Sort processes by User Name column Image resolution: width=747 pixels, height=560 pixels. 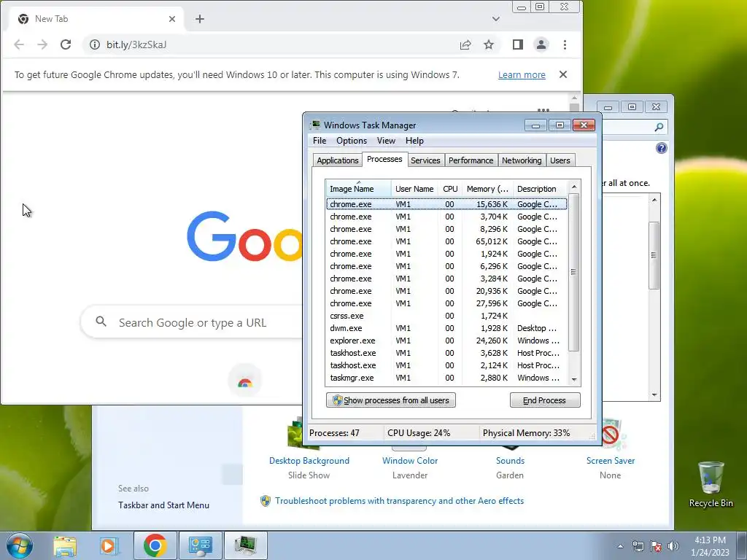414,189
